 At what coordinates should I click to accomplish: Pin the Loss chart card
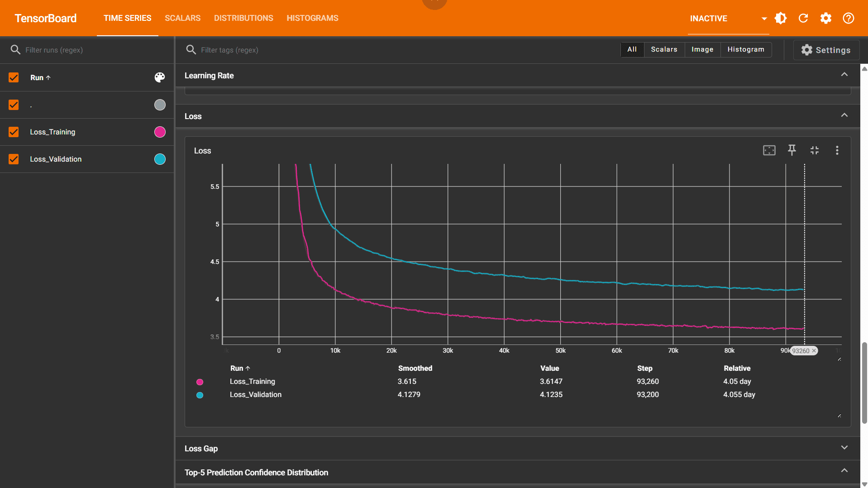coord(792,150)
